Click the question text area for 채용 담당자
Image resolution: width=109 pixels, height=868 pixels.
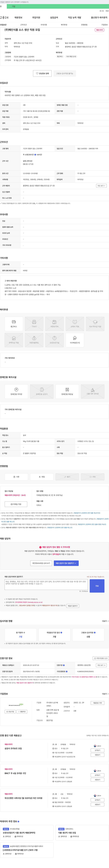[x=46, y=585]
